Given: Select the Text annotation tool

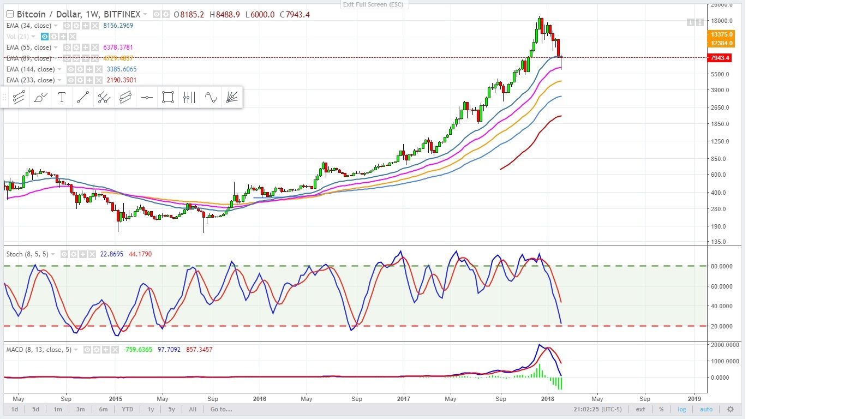Looking at the screenshot, I should pos(62,98).
